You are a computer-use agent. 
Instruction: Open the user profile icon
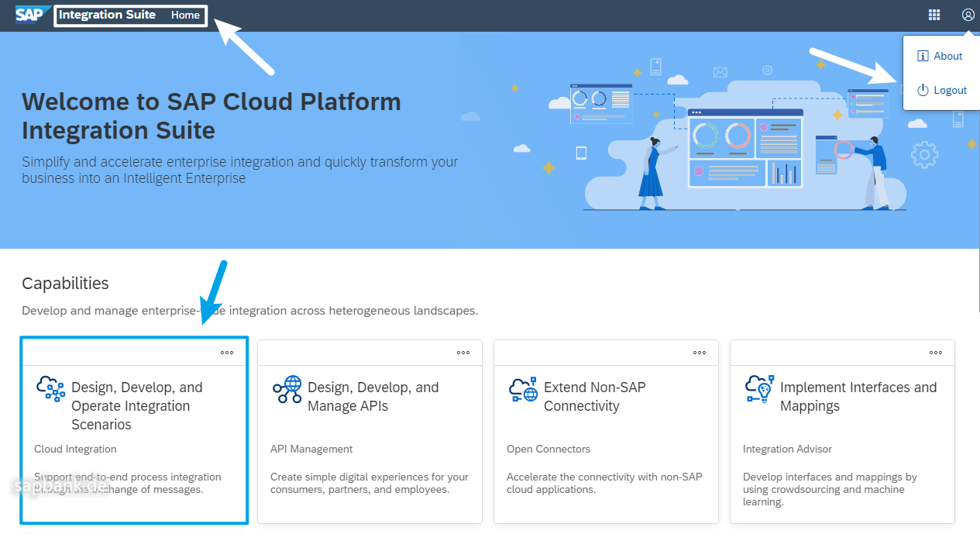coord(968,15)
